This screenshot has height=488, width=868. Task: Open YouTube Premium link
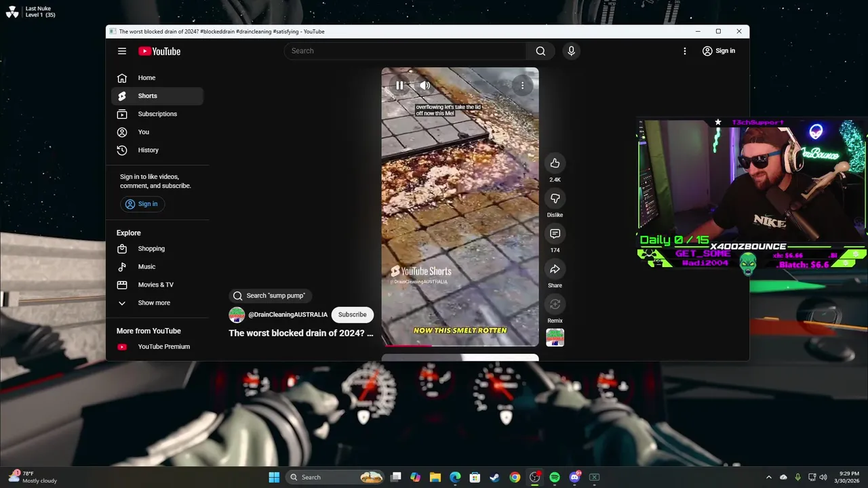point(157,347)
